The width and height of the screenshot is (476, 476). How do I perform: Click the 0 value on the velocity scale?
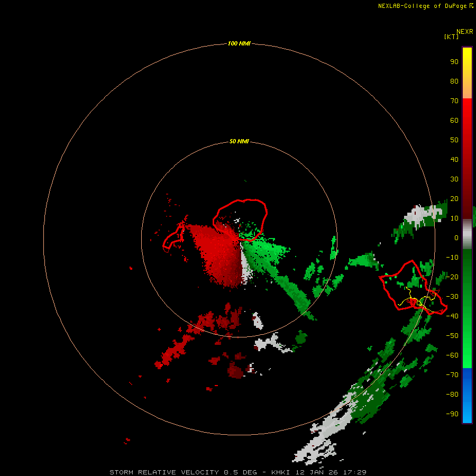(x=456, y=237)
